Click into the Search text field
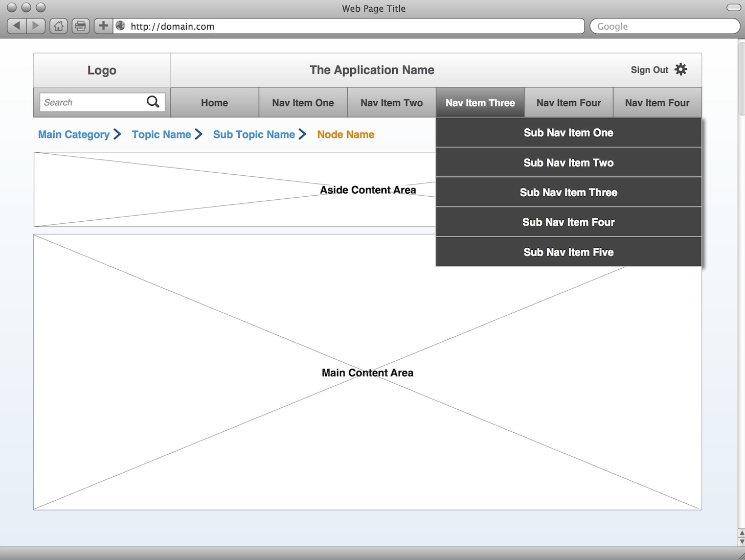 (102, 102)
